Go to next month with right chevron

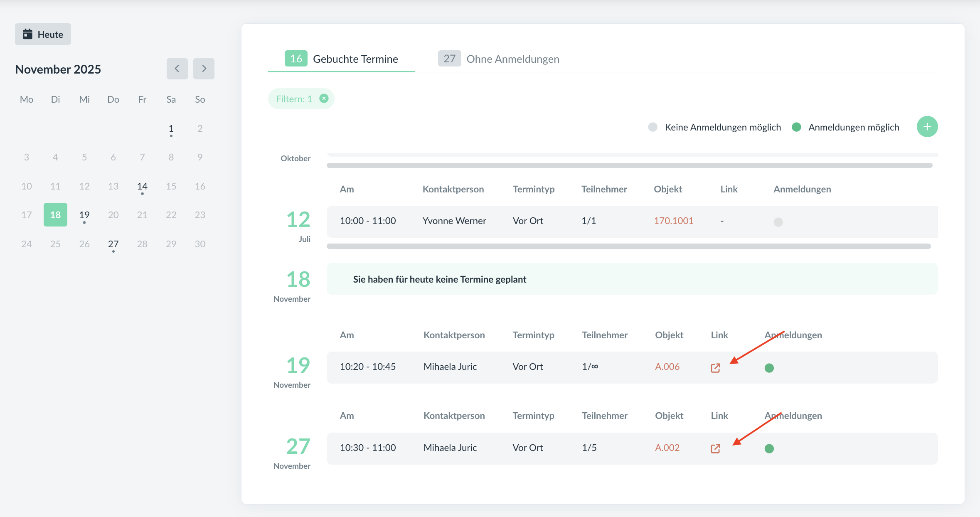tap(204, 69)
